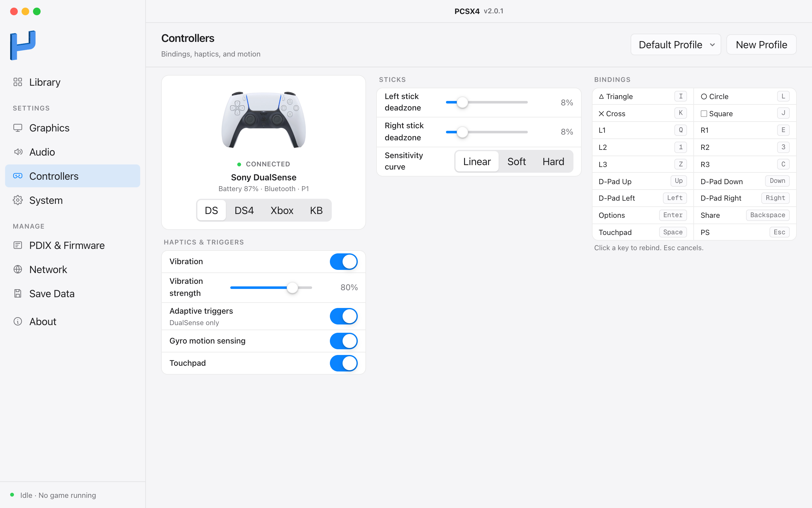Image resolution: width=812 pixels, height=508 pixels.
Task: Click the green CONNECTED indicator dot
Action: [x=239, y=164]
